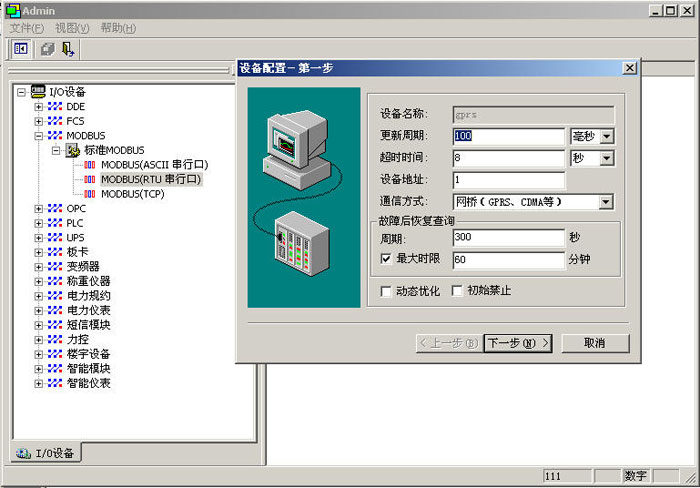The width and height of the screenshot is (700, 488).
Task: Click the 设备地址 input field
Action: tap(508, 180)
